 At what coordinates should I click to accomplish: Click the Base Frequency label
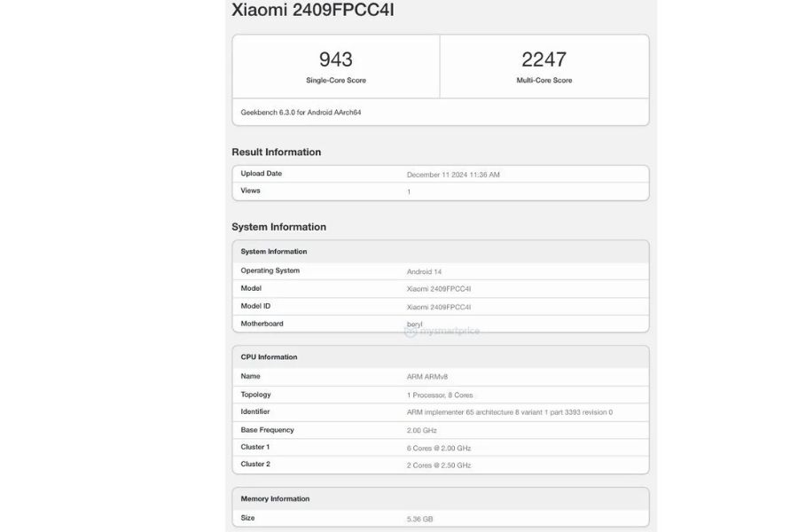tap(267, 430)
